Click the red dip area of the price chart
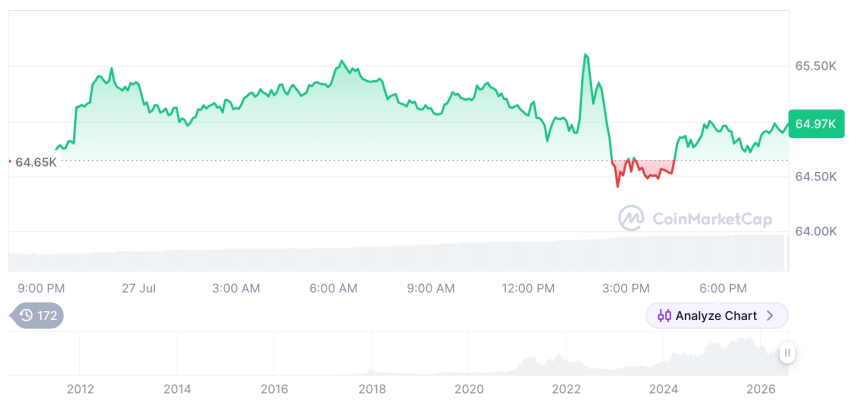 click(x=642, y=168)
